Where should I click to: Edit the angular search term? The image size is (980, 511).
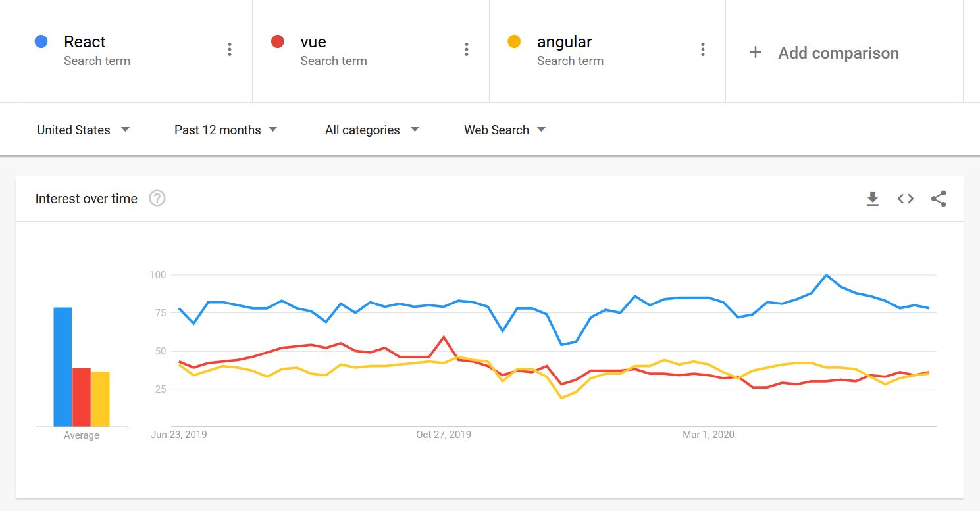coord(564,41)
